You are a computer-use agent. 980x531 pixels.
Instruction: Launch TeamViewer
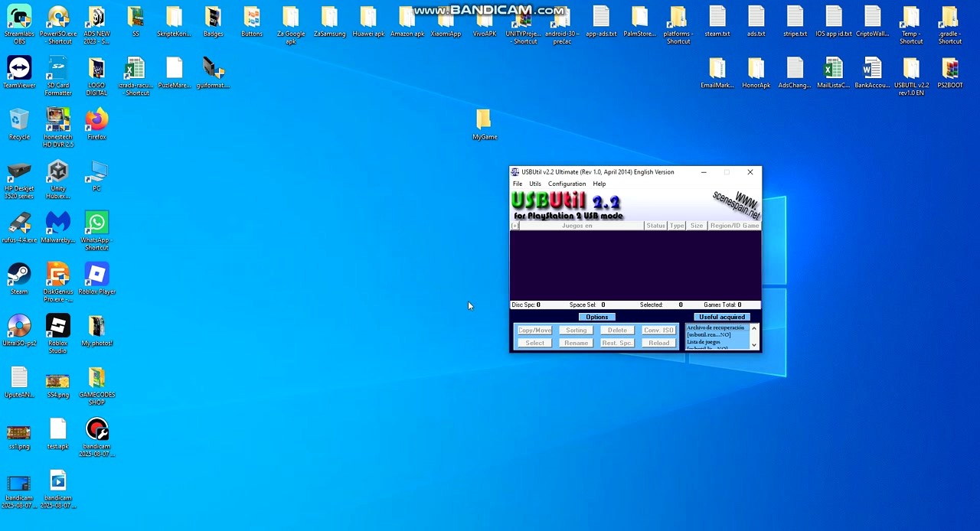point(18,70)
